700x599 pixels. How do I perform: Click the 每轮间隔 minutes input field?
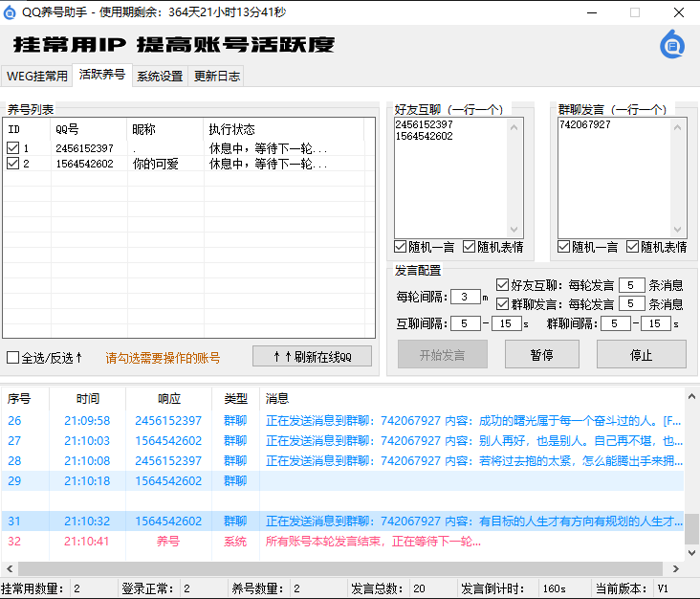coord(465,297)
